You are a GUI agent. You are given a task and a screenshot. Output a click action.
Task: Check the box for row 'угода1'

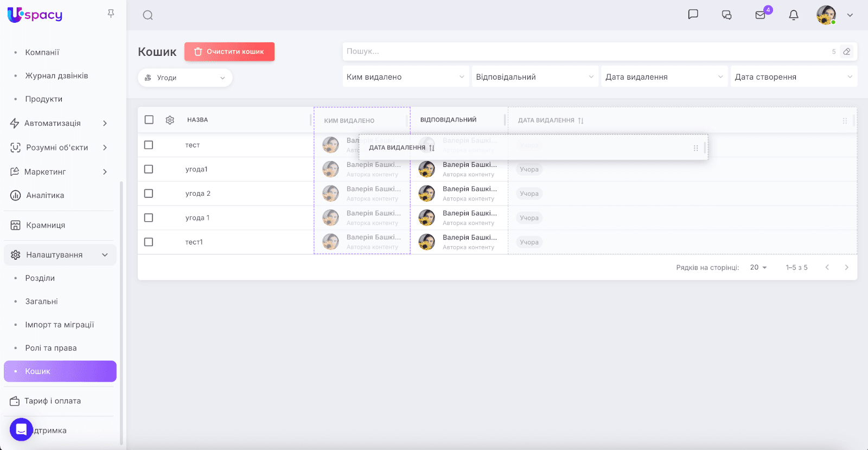pyautogui.click(x=149, y=169)
